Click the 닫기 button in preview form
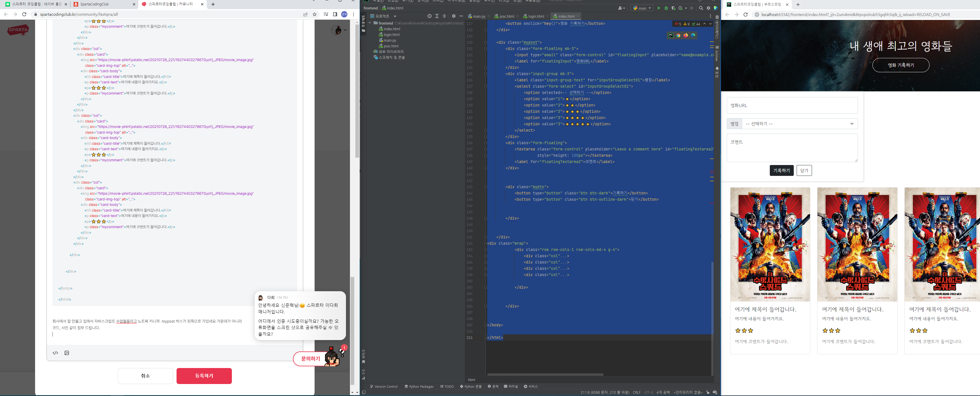 point(804,170)
